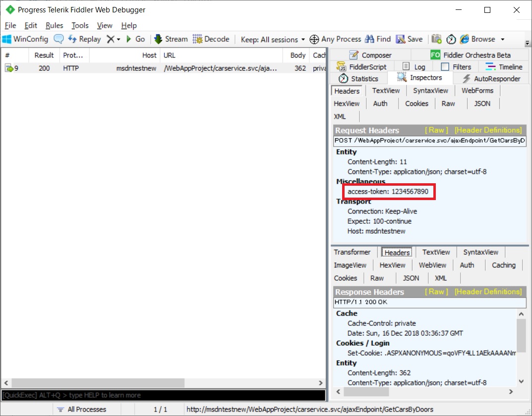Image resolution: width=532 pixels, height=416 pixels.
Task: Toggle Stream mode in toolbar
Action: (171, 39)
